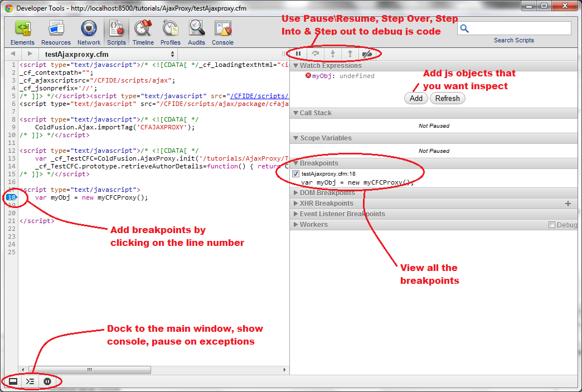Click the Step Over debugger icon
Image resolution: width=582 pixels, height=392 pixels.
pyautogui.click(x=316, y=54)
